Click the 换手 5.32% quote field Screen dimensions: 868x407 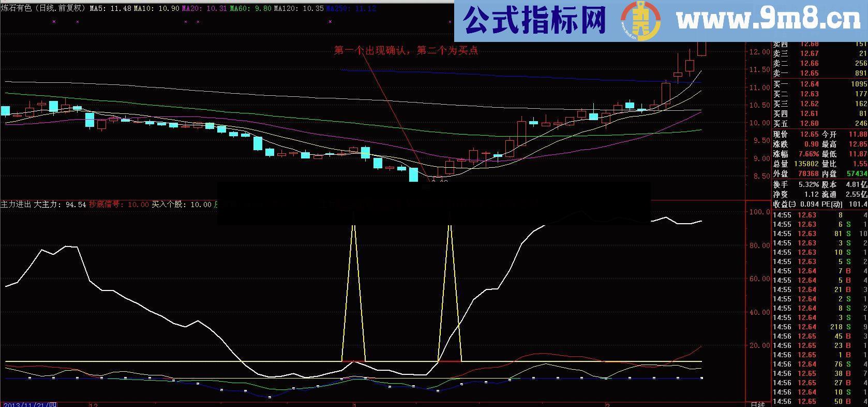tap(796, 184)
